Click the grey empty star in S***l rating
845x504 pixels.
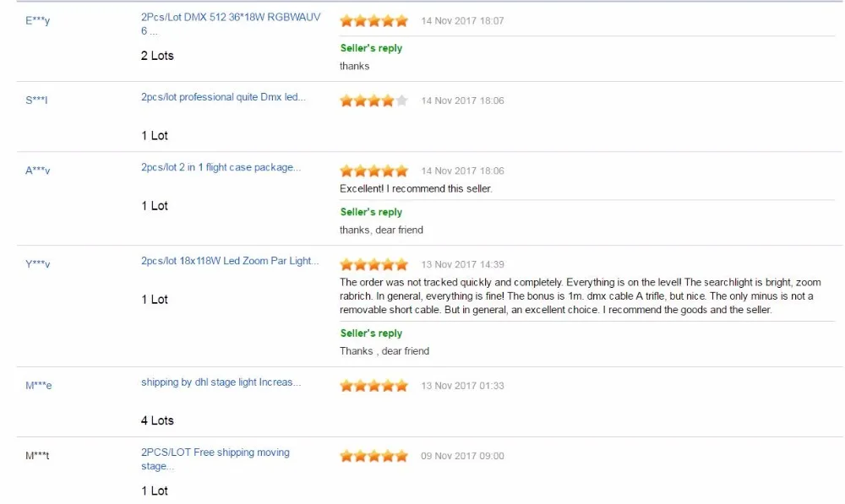coord(401,100)
